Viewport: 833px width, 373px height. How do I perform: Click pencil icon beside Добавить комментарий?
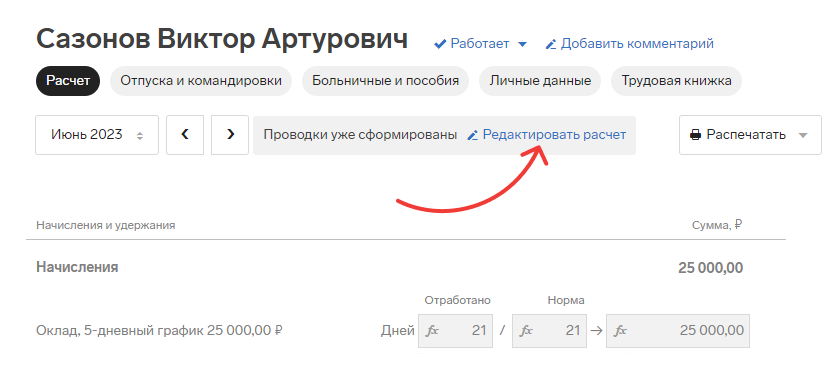551,44
